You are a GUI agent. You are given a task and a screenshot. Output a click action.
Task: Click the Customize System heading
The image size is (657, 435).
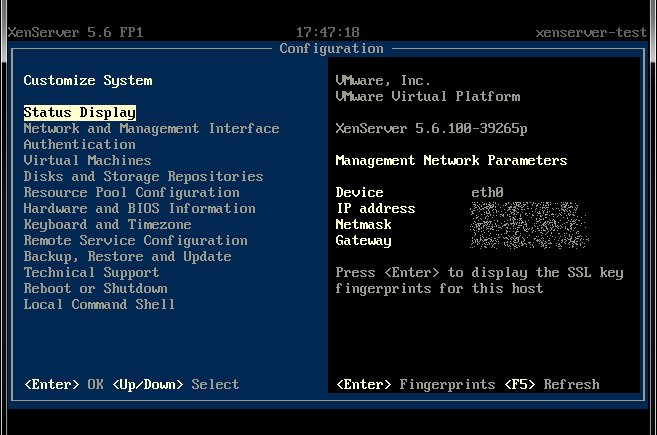(x=88, y=80)
